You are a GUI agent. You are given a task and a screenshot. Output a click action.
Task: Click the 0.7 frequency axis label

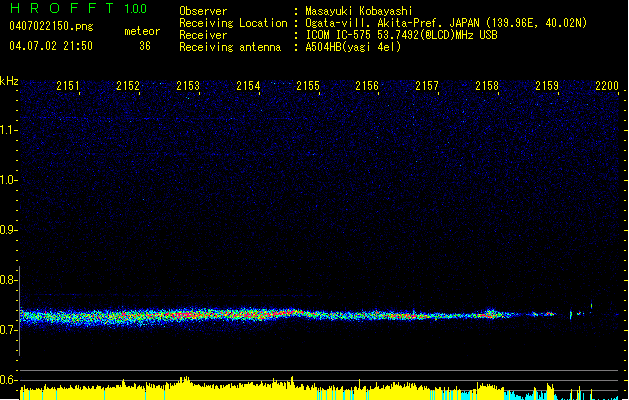pos(8,330)
